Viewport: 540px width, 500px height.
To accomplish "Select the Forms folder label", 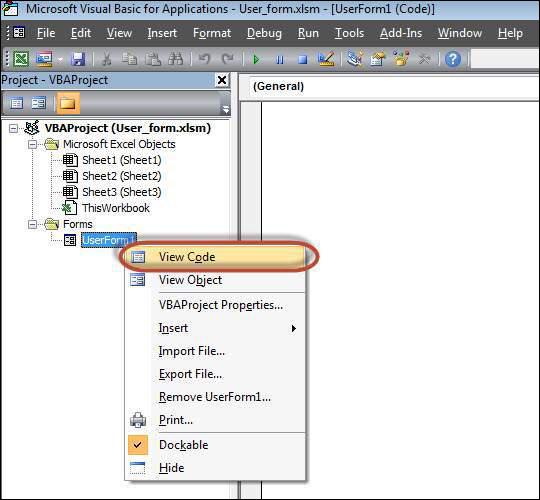I will tap(78, 224).
